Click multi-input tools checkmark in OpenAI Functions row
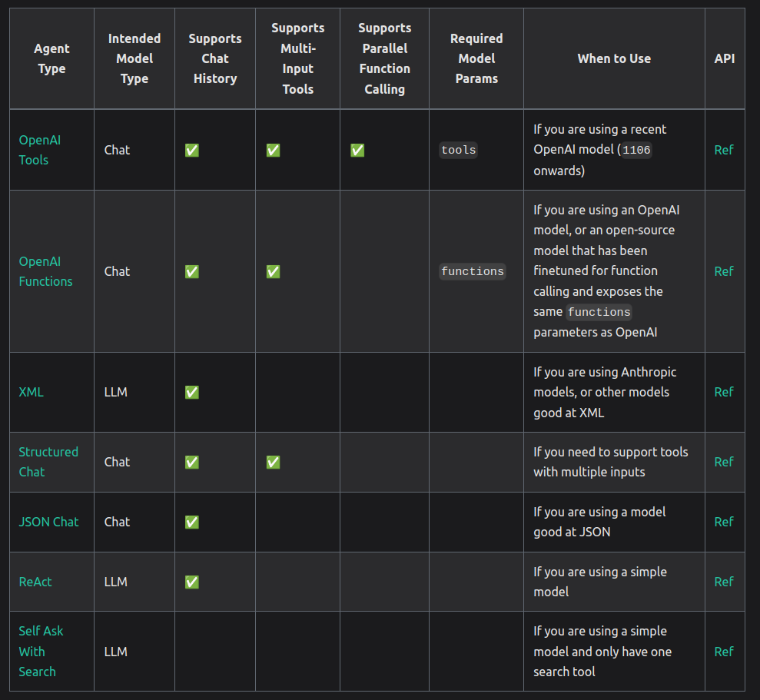The image size is (760, 700). [x=273, y=271]
